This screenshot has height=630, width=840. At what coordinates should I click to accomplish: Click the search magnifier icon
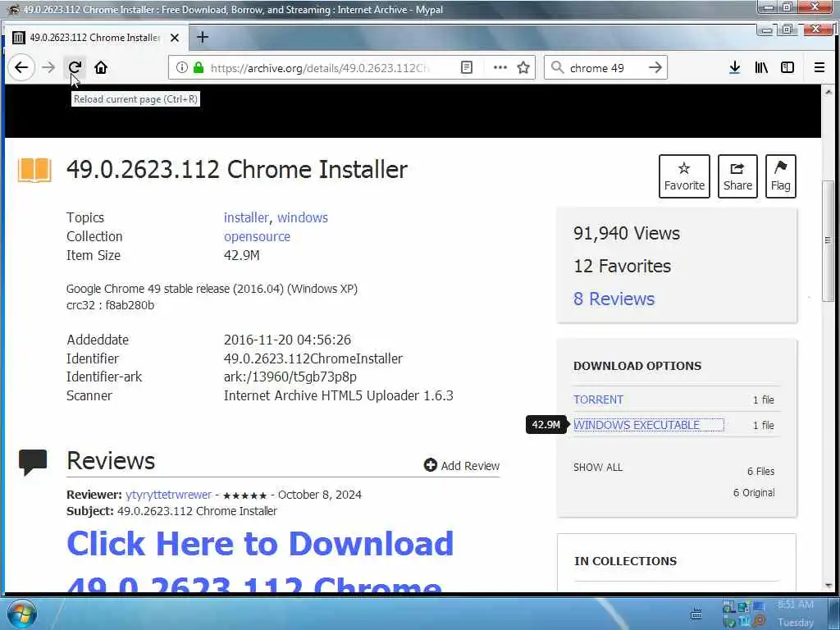click(557, 67)
